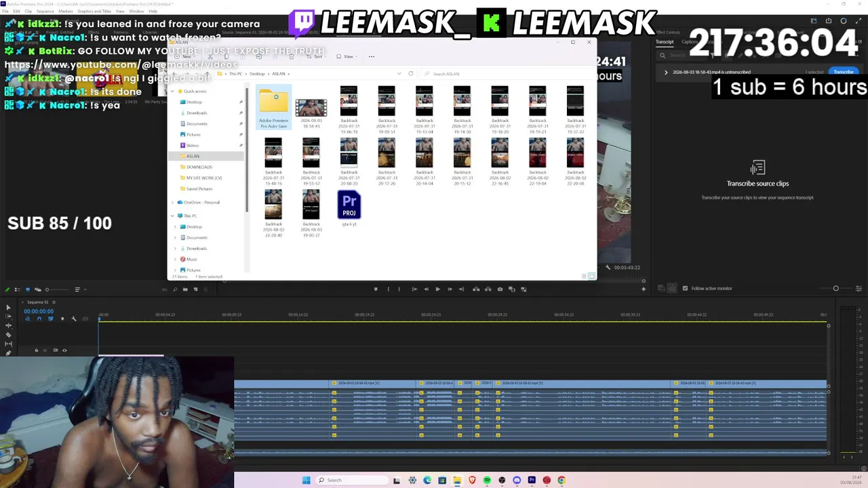Export frame with the camera icon
Screen dimensions: 868x488
click(x=500, y=289)
